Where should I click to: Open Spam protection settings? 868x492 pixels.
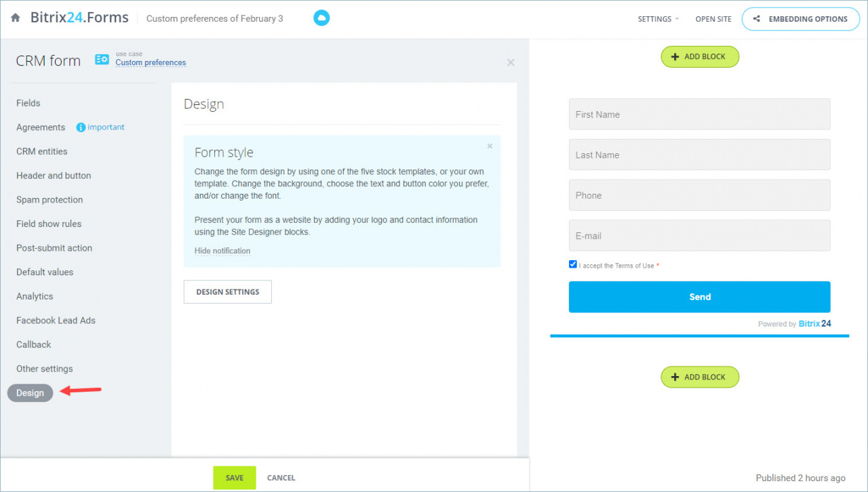click(x=50, y=200)
